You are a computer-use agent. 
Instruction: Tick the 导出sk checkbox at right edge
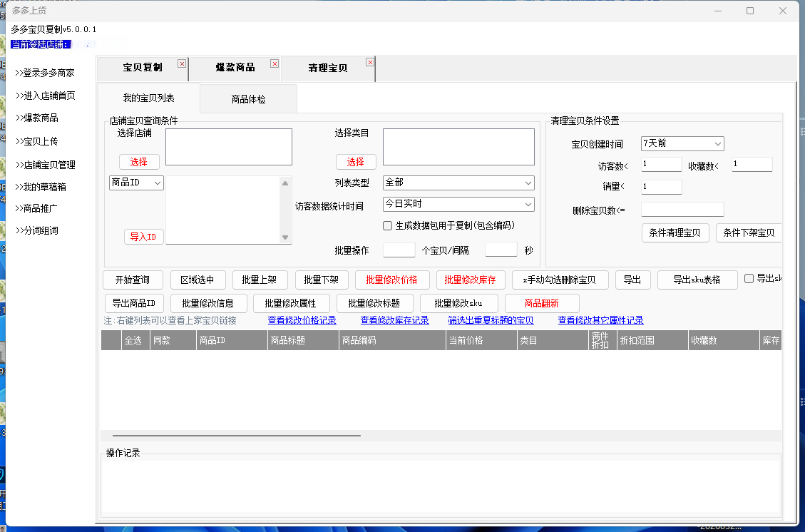(x=749, y=279)
